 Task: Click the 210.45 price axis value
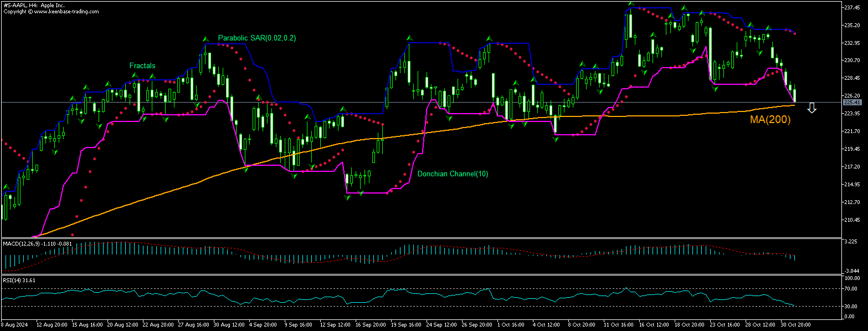click(852, 220)
